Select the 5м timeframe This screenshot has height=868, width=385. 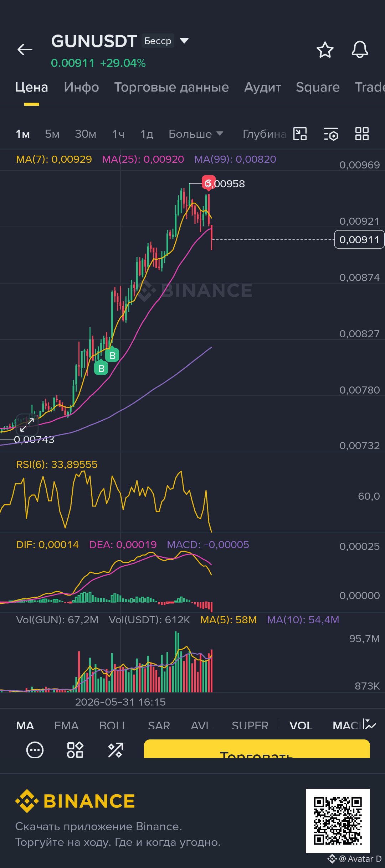[52, 134]
